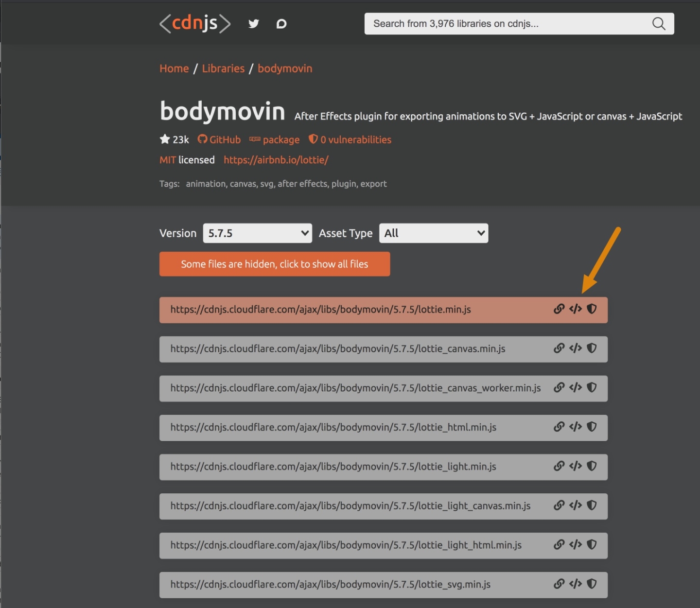Open the cdnjs community chat icon
Viewport: 700px width, 608px height.
281,23
